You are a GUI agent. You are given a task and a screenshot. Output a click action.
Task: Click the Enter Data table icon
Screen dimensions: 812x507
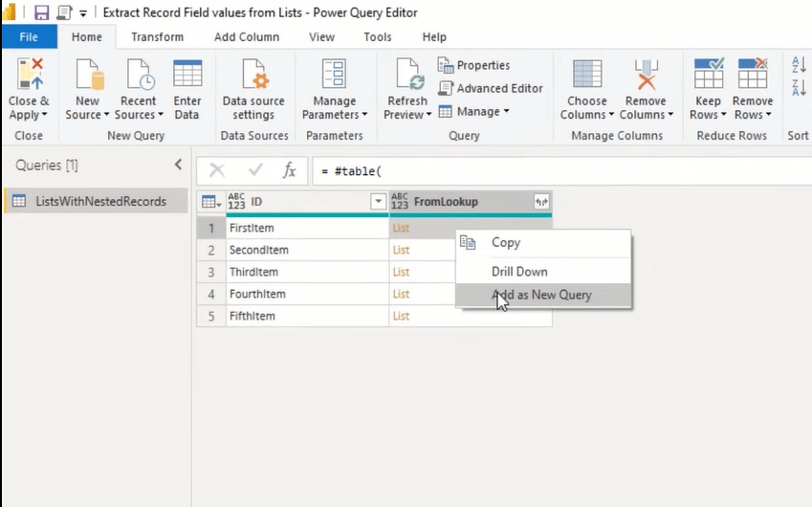[x=187, y=73]
